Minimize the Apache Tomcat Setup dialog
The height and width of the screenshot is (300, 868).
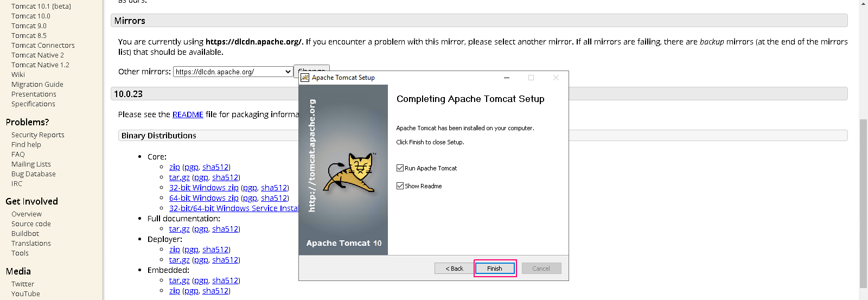point(506,78)
